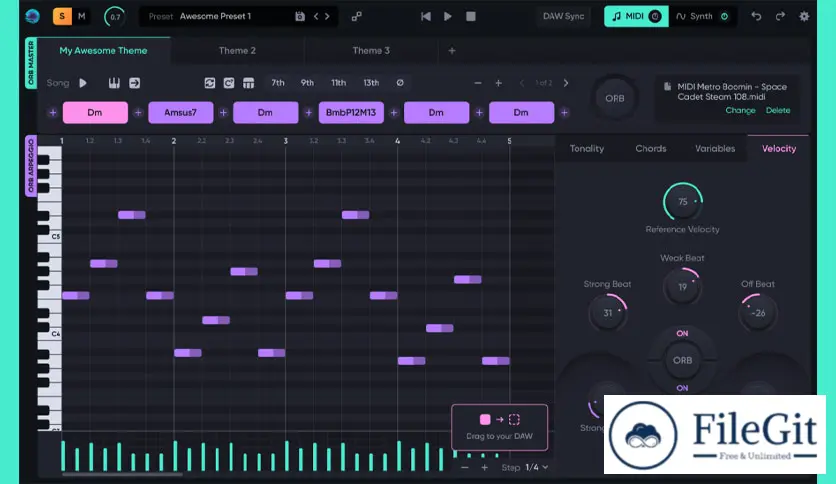Go to the next chord page chevron

click(x=566, y=83)
